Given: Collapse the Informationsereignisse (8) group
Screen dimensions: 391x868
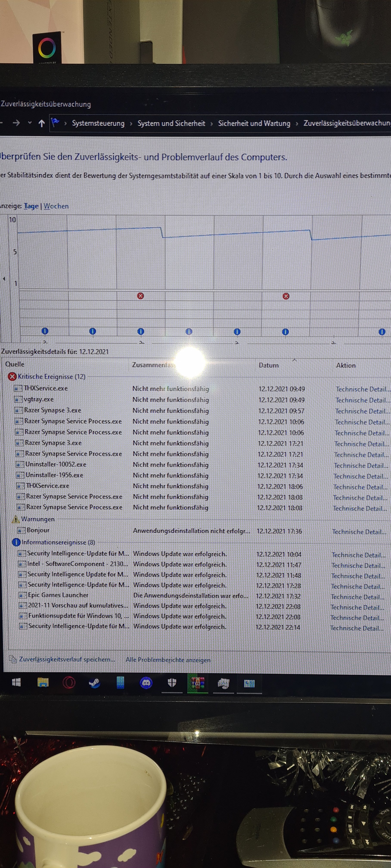Looking at the screenshot, I should [58, 542].
